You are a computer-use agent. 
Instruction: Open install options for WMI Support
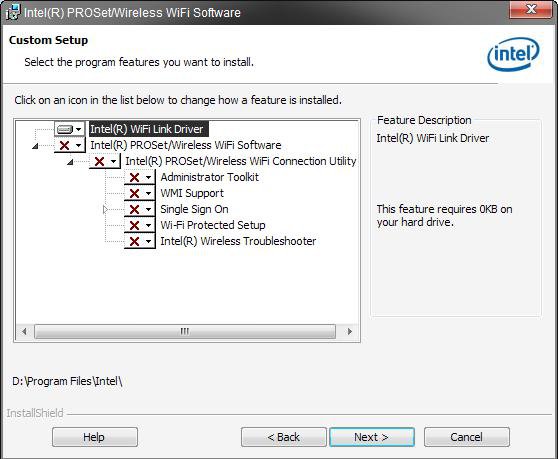point(140,193)
